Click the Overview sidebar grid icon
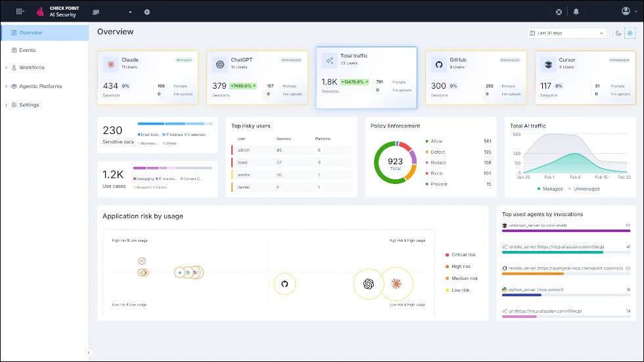The image size is (644, 362). click(14, 32)
